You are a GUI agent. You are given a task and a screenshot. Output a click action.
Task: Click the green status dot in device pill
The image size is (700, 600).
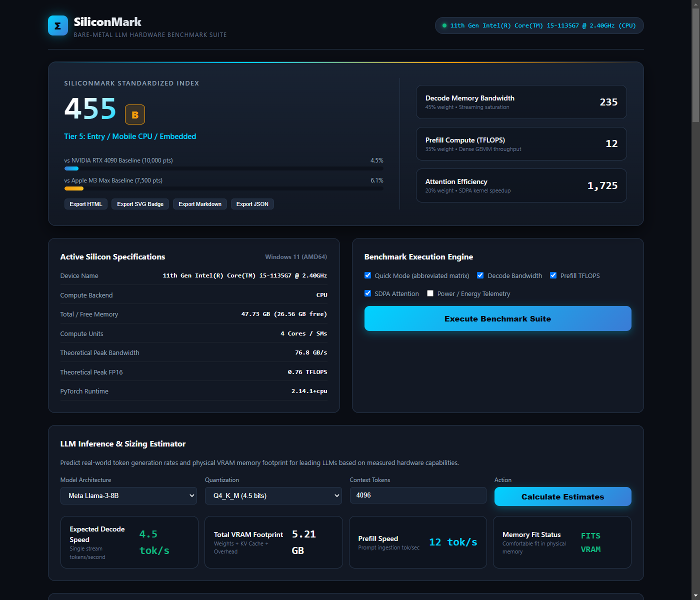point(444,25)
